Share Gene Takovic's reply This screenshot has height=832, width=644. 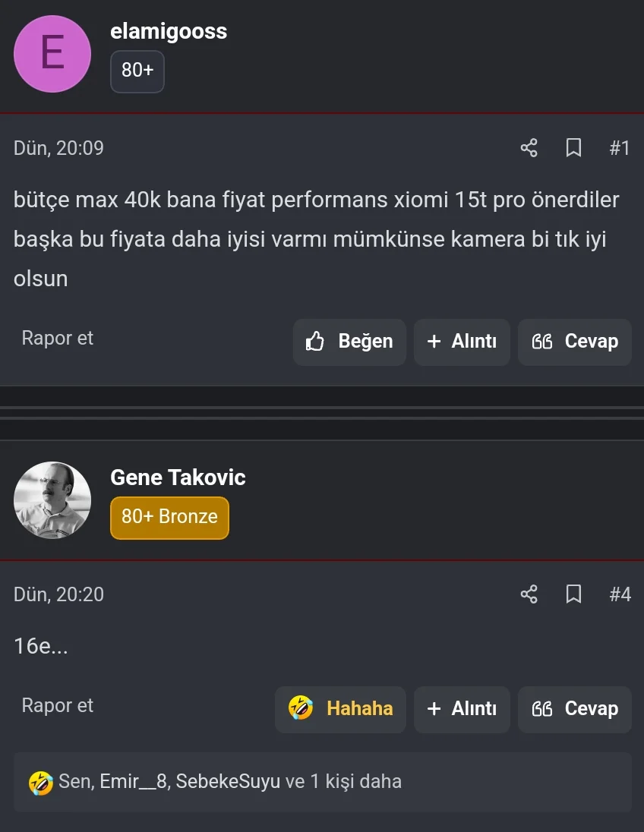[x=529, y=594]
